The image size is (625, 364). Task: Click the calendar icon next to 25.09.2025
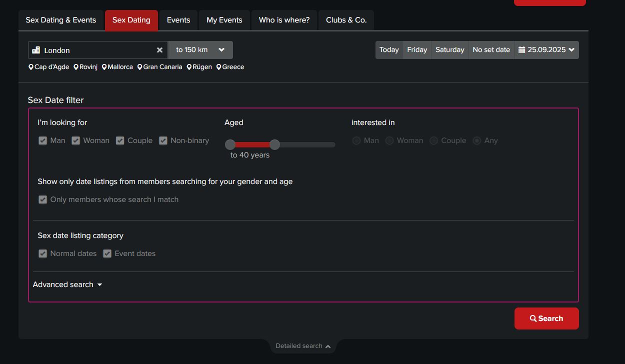click(521, 50)
